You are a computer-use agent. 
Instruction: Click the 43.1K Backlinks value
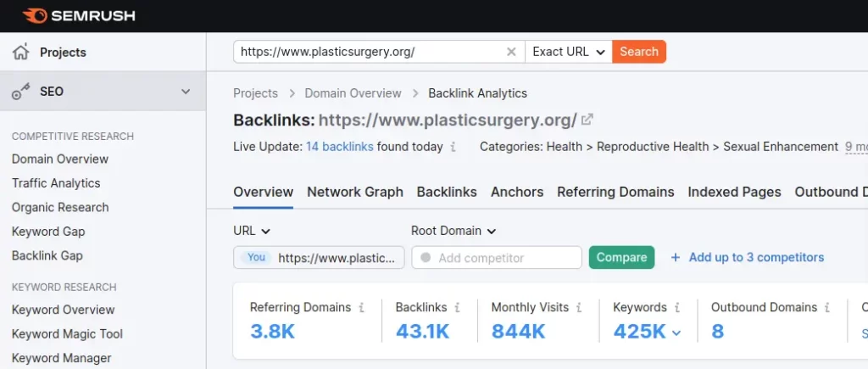click(x=422, y=332)
